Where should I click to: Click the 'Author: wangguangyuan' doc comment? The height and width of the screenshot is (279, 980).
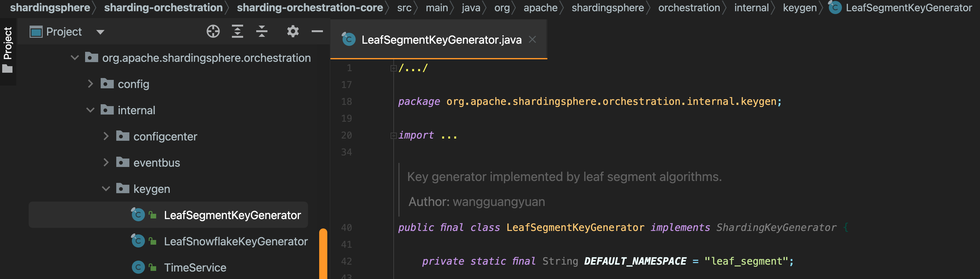pos(476,202)
